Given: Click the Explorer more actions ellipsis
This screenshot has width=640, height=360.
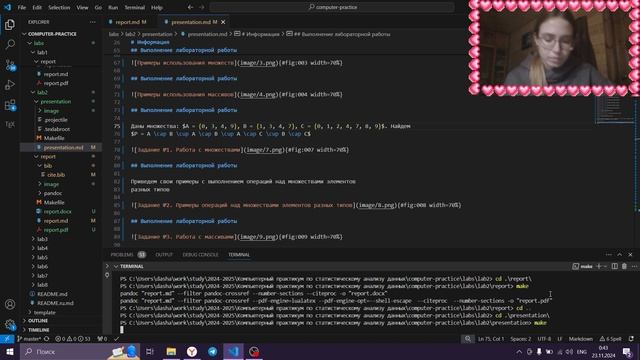Looking at the screenshot, I should coord(93,22).
